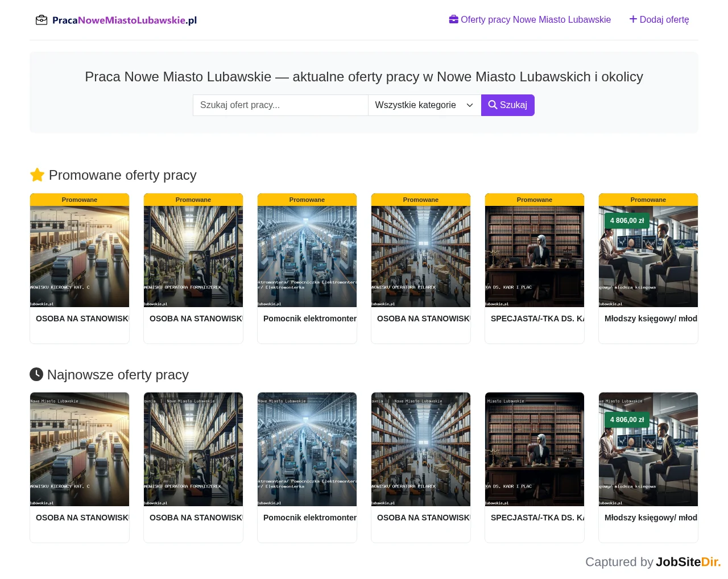This screenshot has width=728, height=579.
Task: Open newest Elektromontera warehouse thumbnail
Action: pos(307,449)
